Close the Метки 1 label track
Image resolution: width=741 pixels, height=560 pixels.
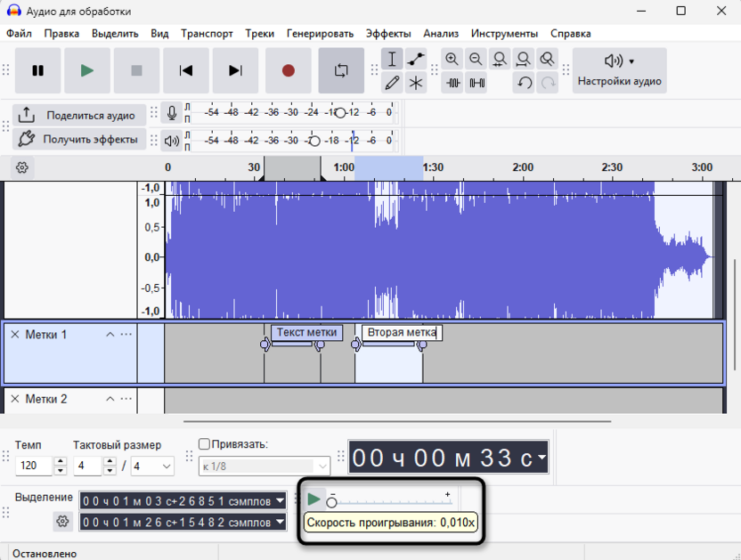(15, 335)
